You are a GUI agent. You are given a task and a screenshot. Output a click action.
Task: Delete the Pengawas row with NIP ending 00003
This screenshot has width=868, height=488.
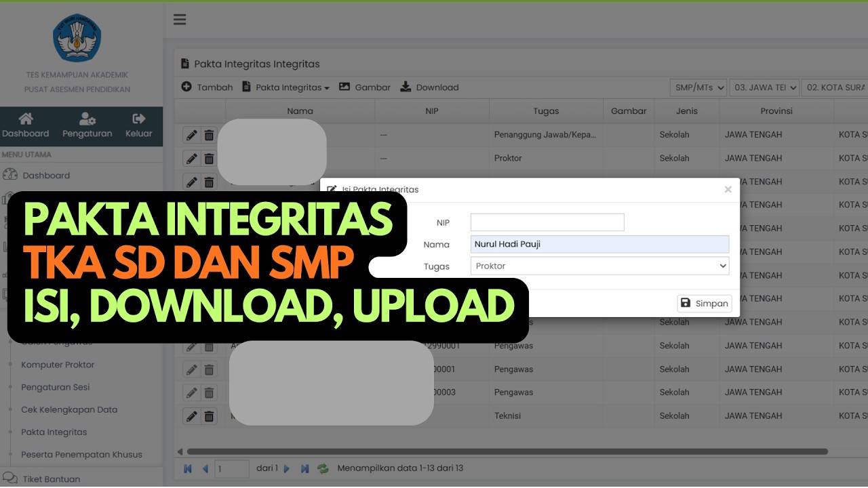coord(209,392)
